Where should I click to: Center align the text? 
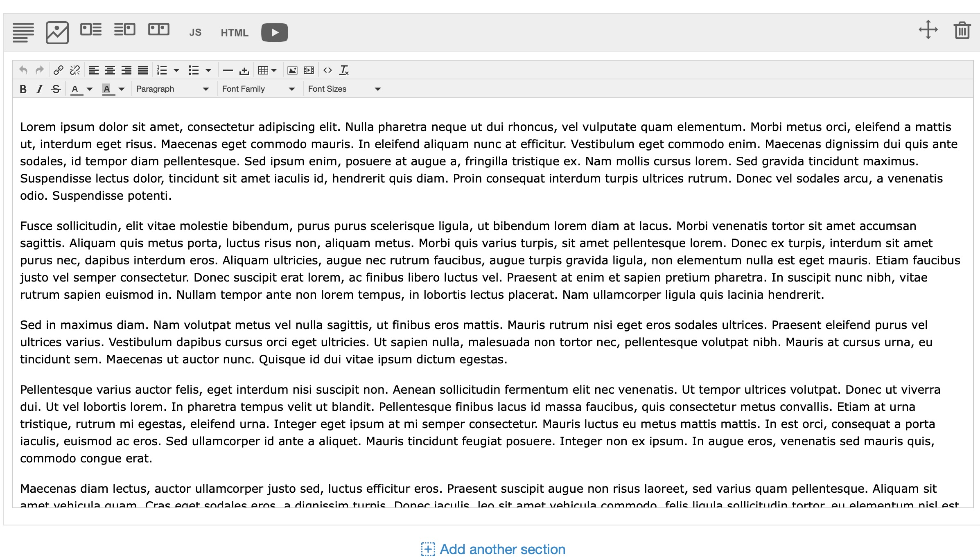tap(110, 70)
